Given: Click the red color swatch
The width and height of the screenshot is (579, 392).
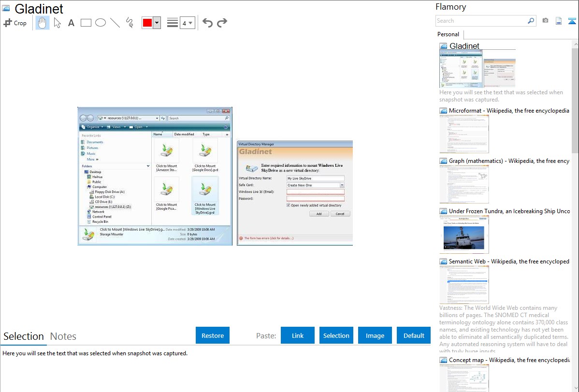Looking at the screenshot, I should click(147, 23).
